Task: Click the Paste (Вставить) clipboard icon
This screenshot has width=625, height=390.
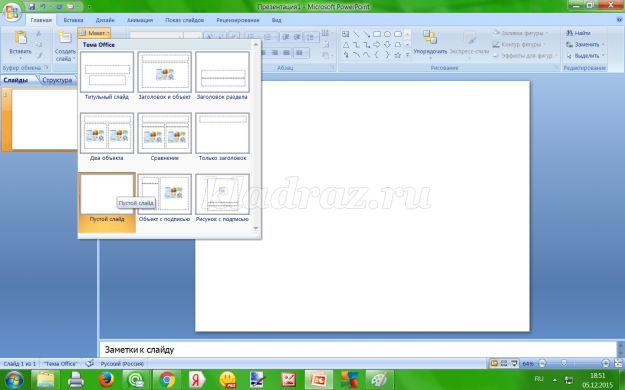Action: (x=20, y=39)
